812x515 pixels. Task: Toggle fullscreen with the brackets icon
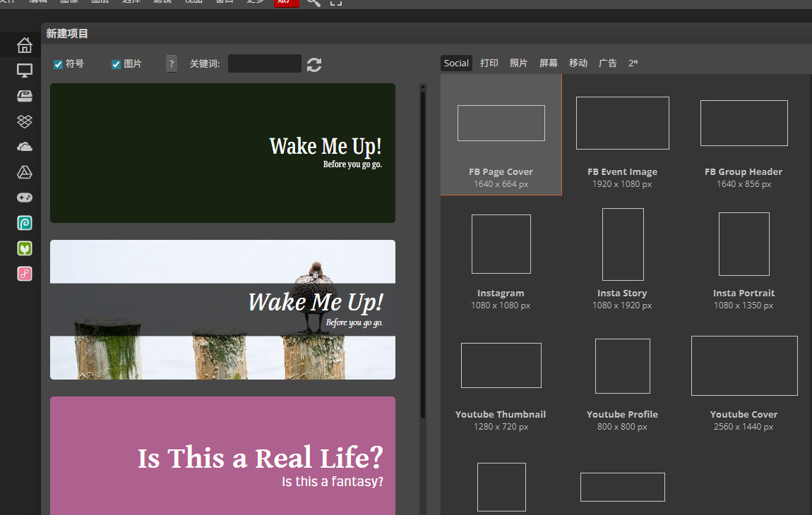(336, 2)
